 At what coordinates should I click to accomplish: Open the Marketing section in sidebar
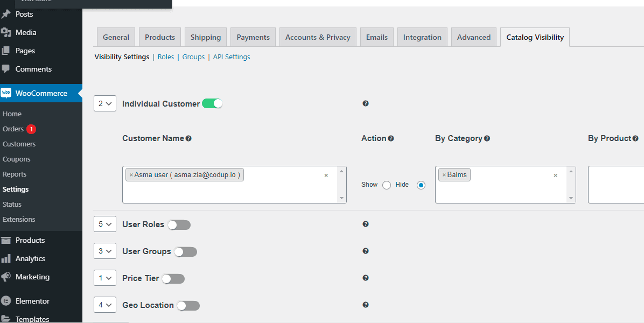coord(32,277)
